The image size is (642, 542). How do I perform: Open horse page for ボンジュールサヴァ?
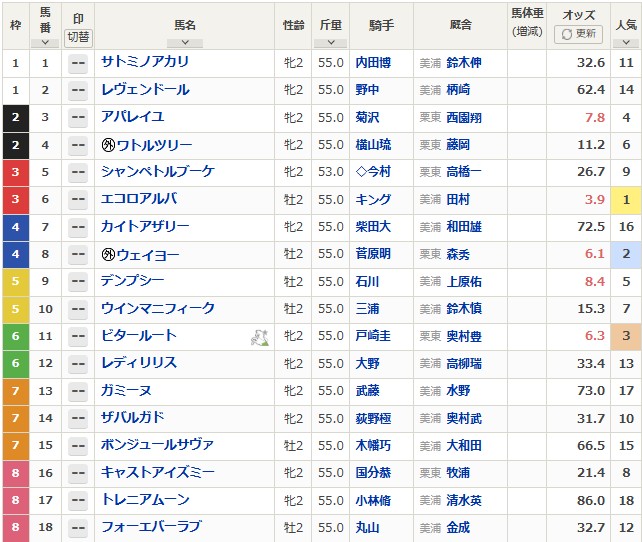pos(157,446)
